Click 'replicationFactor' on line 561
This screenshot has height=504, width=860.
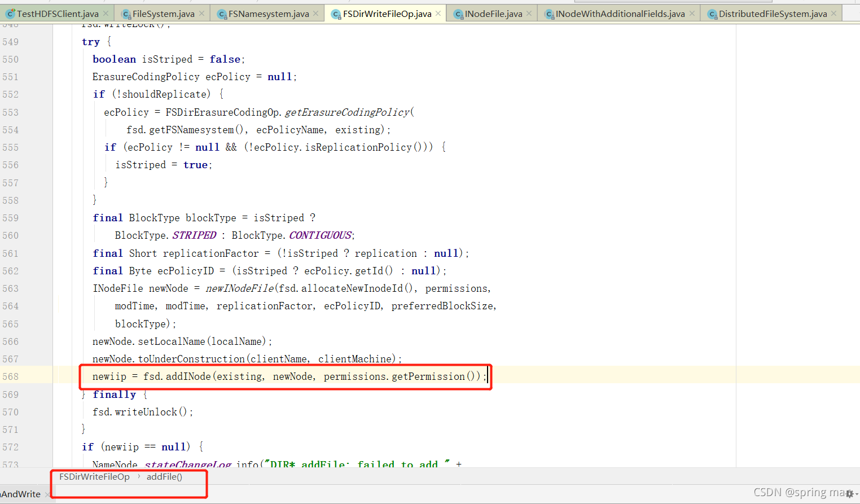(210, 253)
